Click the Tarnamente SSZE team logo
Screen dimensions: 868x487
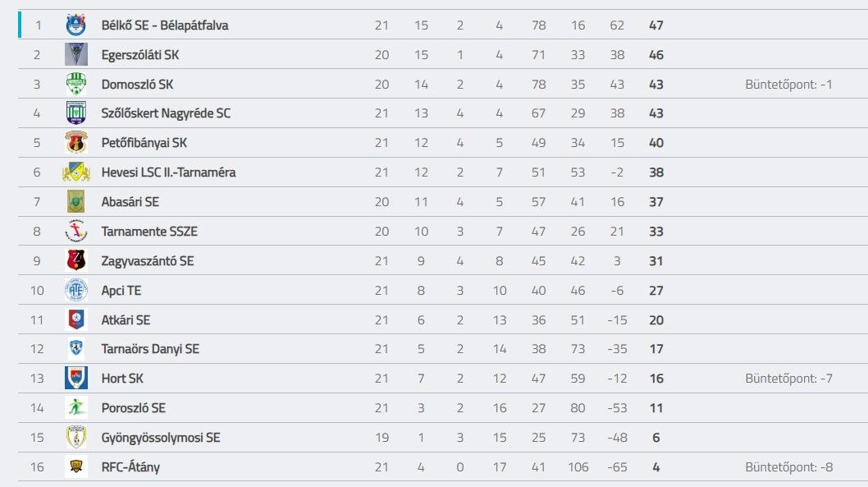75,231
